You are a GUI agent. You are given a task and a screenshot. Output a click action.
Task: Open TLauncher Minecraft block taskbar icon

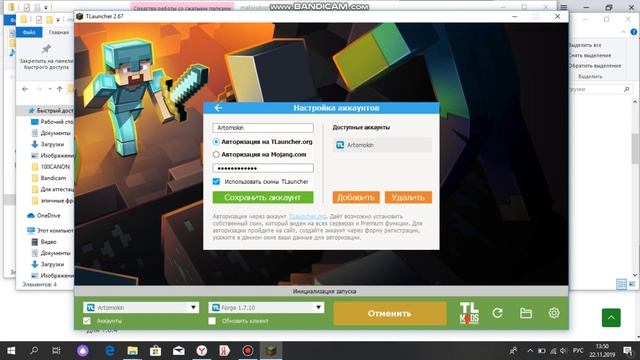pyautogui.click(x=271, y=351)
